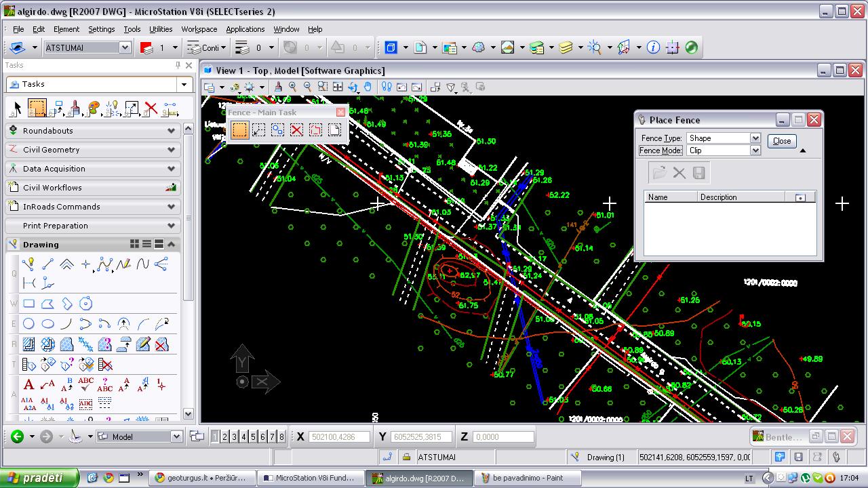The height and width of the screenshot is (488, 868).
Task: Open the Workspace menu
Action: (199, 29)
